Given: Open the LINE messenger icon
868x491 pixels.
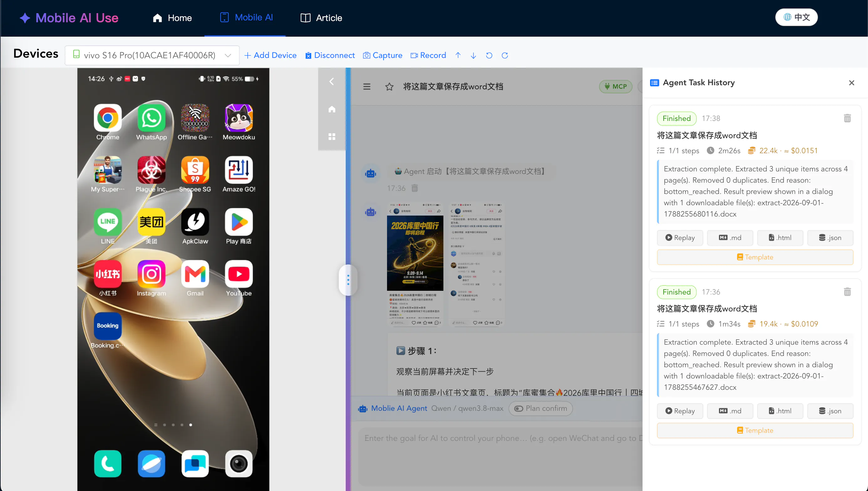Looking at the screenshot, I should tap(107, 222).
